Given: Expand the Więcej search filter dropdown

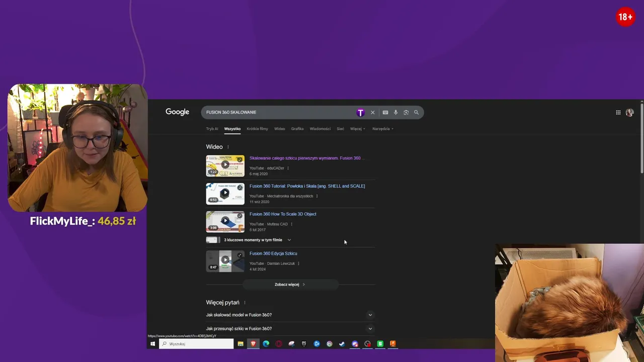Looking at the screenshot, I should click(x=358, y=129).
